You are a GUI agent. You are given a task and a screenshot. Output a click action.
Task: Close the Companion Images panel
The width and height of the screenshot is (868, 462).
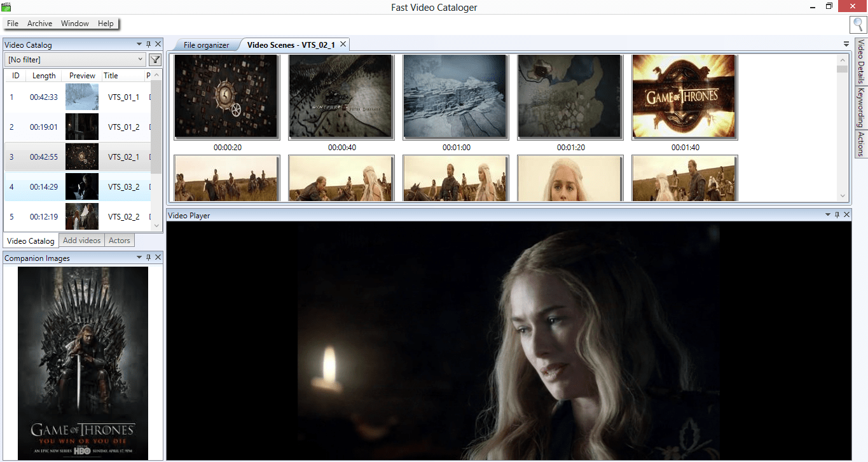click(x=158, y=258)
